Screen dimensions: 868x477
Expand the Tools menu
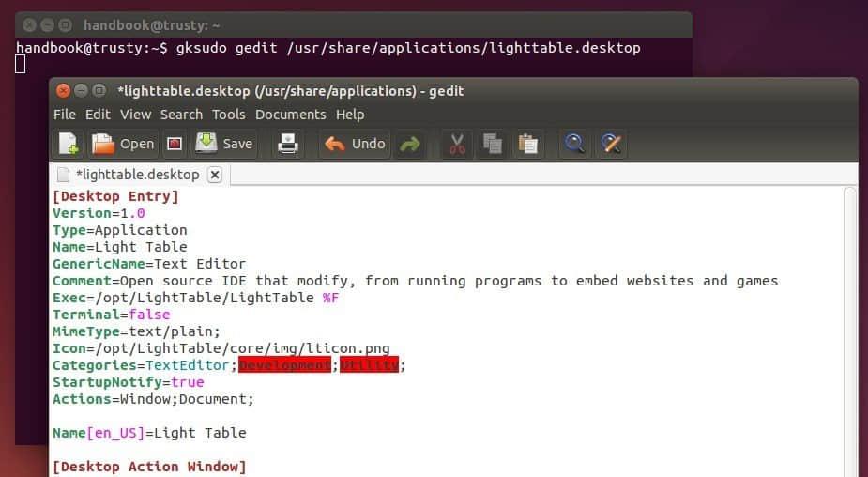pyautogui.click(x=228, y=115)
